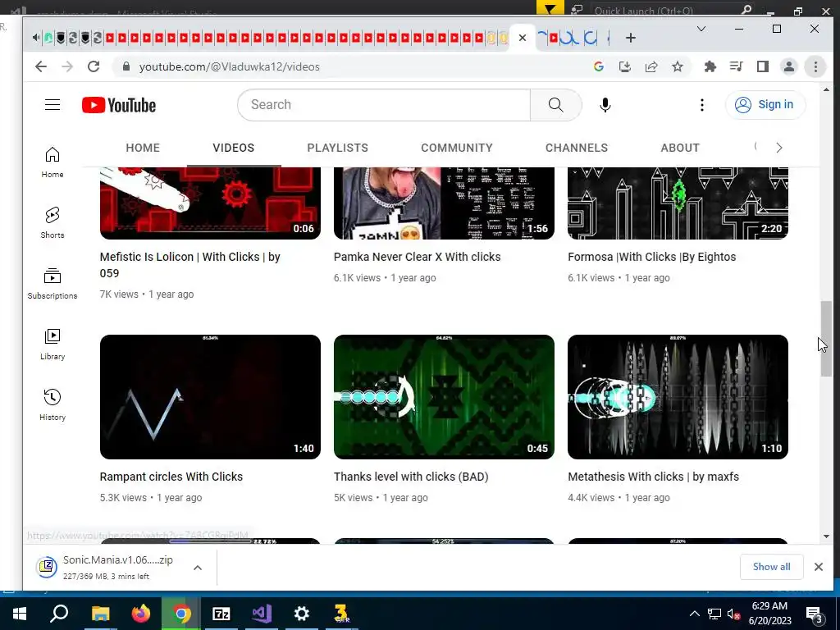Open Windows taskbar search
Image resolution: width=840 pixels, height=630 pixels.
59,614
